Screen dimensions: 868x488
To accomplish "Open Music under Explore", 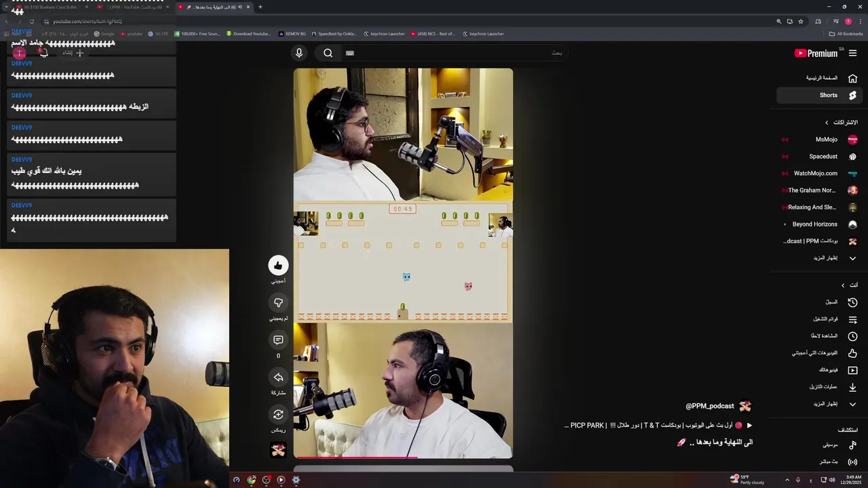I will click(x=819, y=445).
